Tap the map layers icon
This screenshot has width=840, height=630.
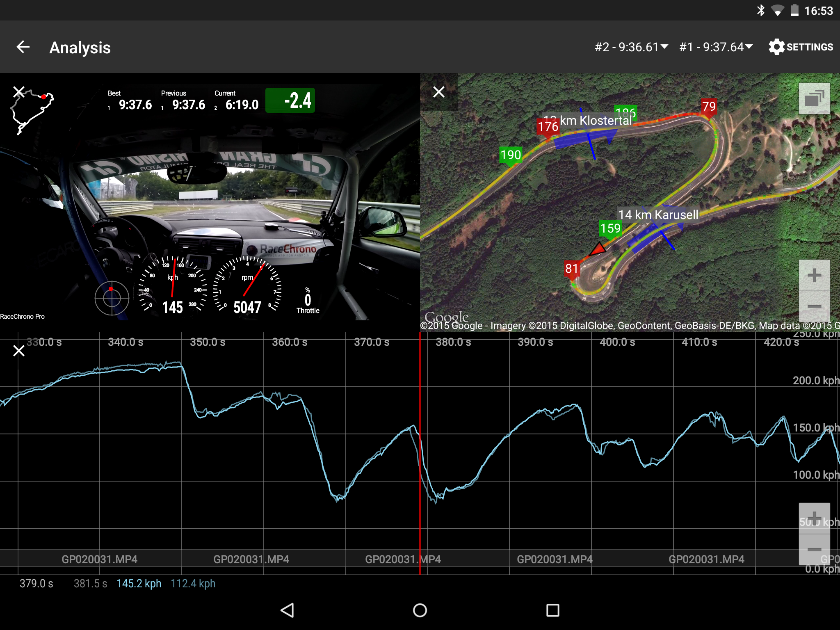click(x=814, y=98)
